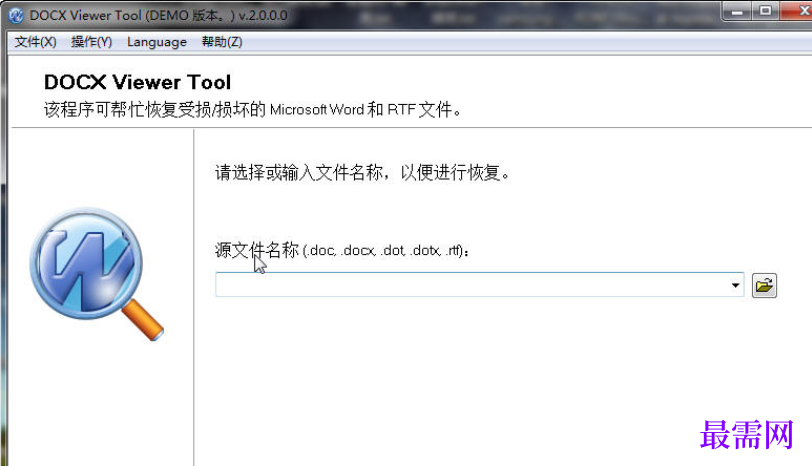
Task: Click the 该程序可帮忙恢复 description text
Action: point(252,109)
